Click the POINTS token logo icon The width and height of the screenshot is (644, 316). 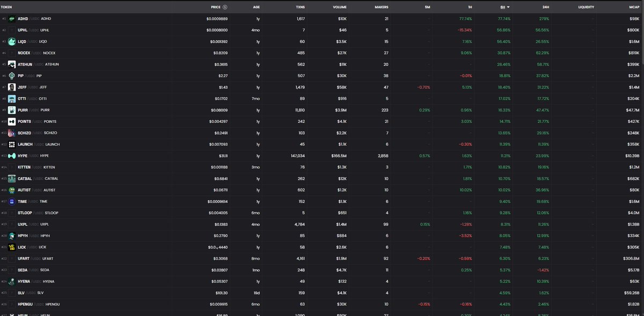point(12,121)
